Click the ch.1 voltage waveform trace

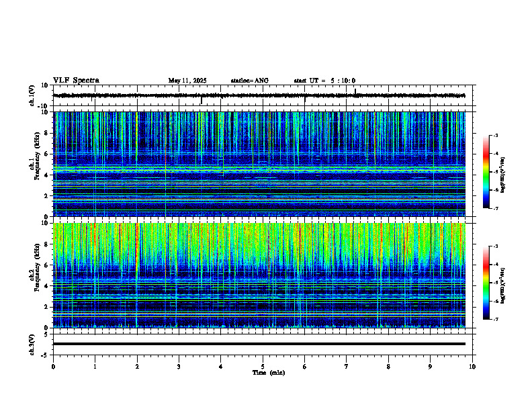[x=259, y=95]
